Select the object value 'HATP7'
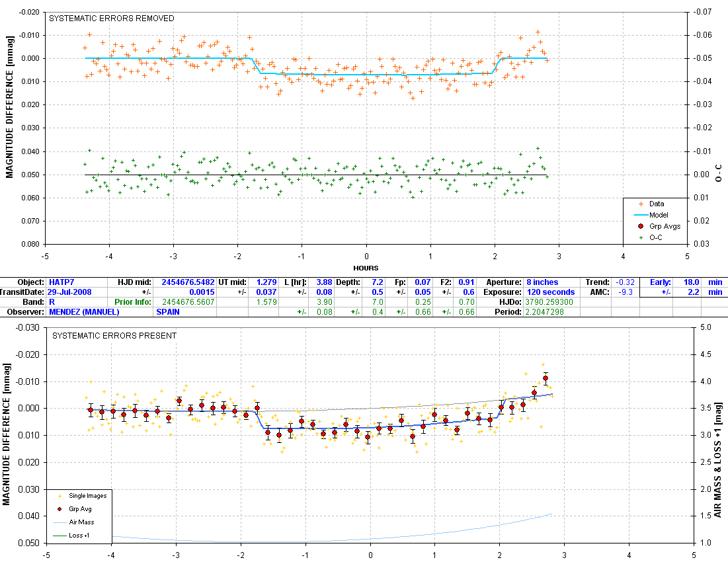Screen dimensions: 728x562 (x=61, y=282)
